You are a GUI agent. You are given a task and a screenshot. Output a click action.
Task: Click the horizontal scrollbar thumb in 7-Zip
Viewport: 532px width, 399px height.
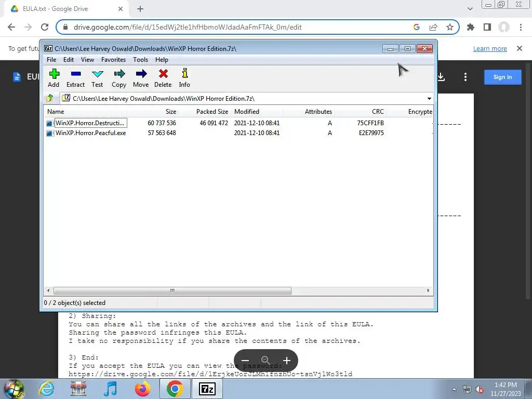click(172, 291)
